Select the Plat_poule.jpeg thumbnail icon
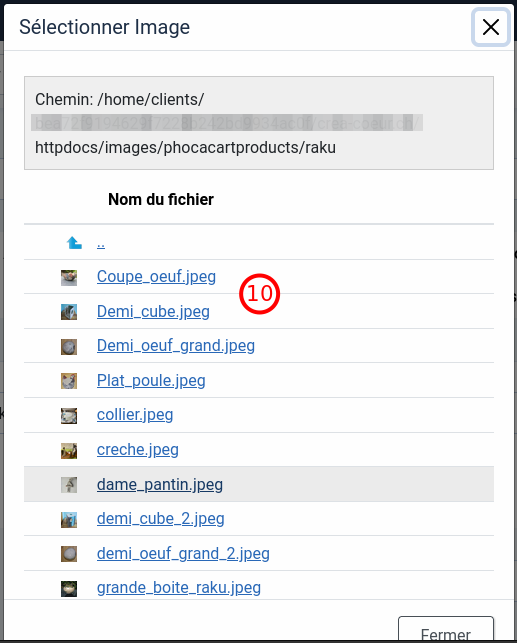Image resolution: width=517 pixels, height=643 pixels. (69, 381)
